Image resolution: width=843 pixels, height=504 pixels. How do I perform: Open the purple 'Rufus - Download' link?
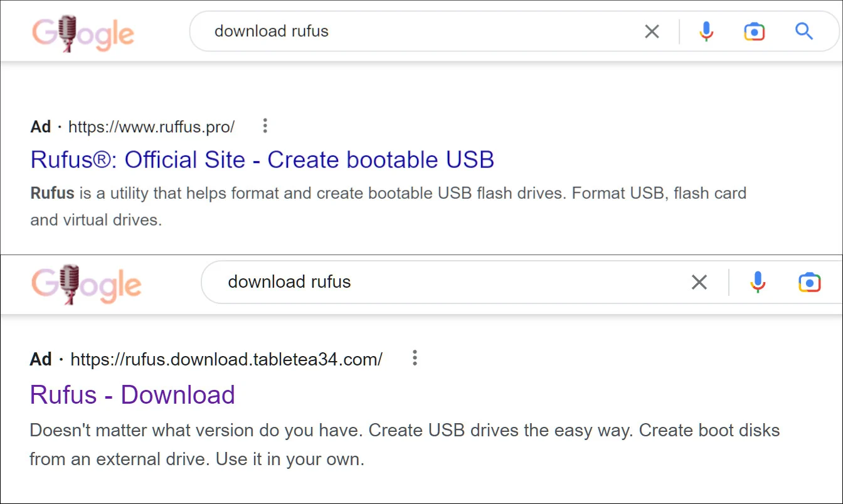[x=132, y=395]
